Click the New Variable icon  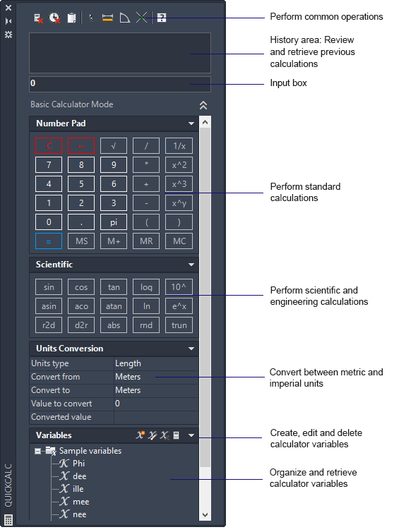coord(141,435)
